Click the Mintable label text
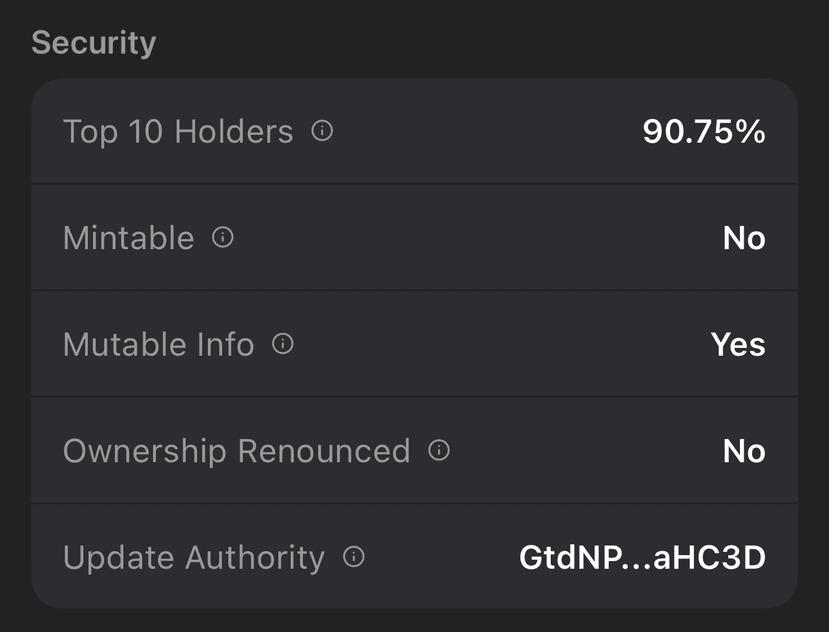Image resolution: width=829 pixels, height=632 pixels. 128,238
